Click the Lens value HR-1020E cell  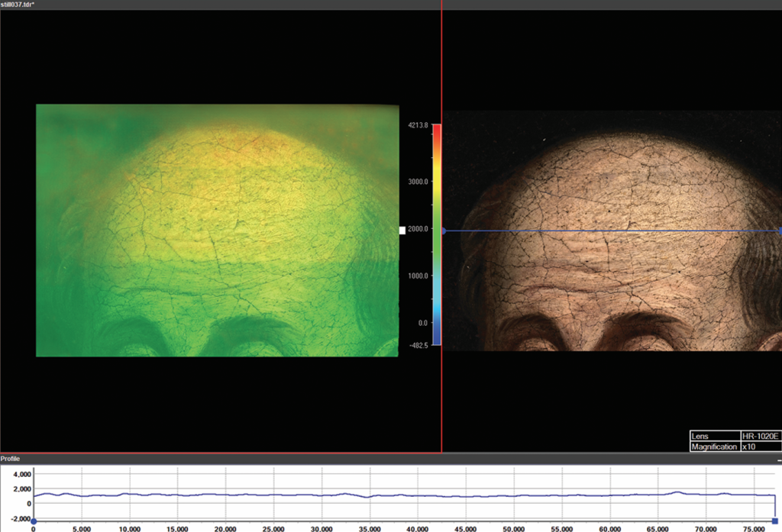click(x=761, y=436)
